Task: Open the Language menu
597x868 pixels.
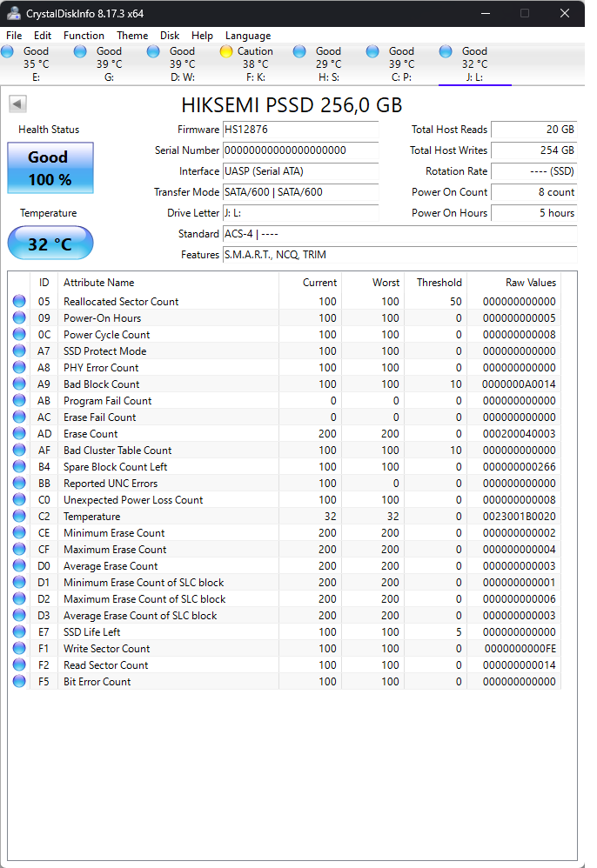Action: pyautogui.click(x=248, y=36)
